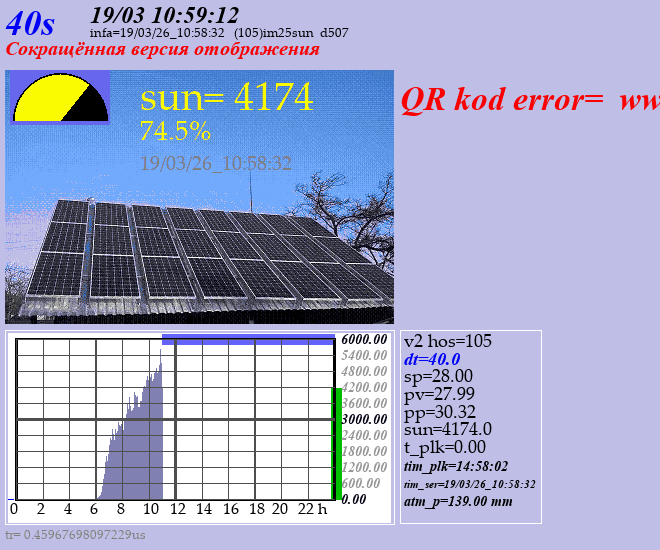Click the blue "40s" refresh interval label

pos(30,23)
